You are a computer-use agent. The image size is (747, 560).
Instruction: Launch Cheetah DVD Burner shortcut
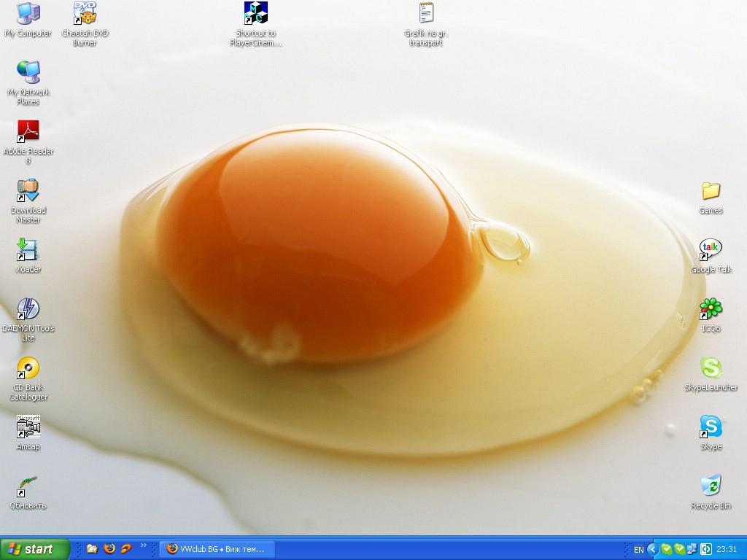(85, 14)
